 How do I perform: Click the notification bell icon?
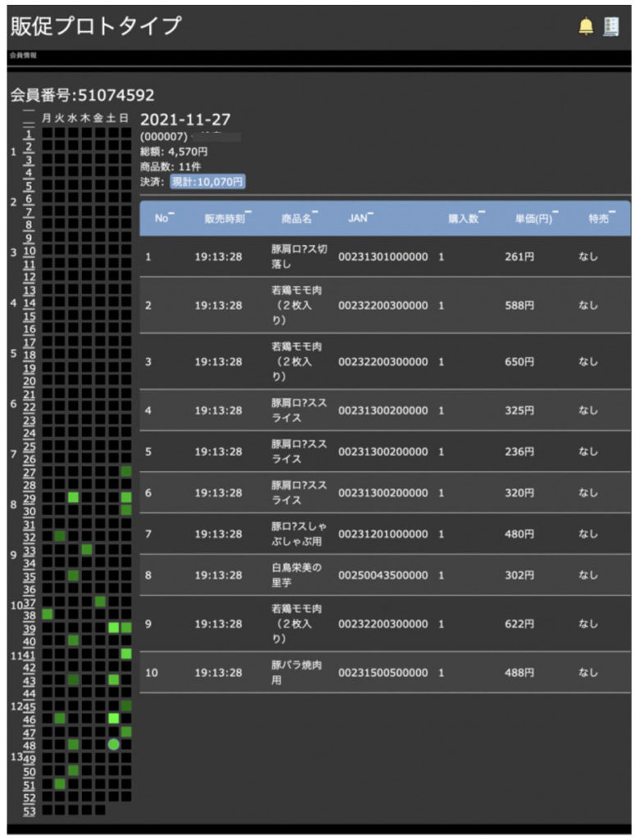(x=585, y=26)
